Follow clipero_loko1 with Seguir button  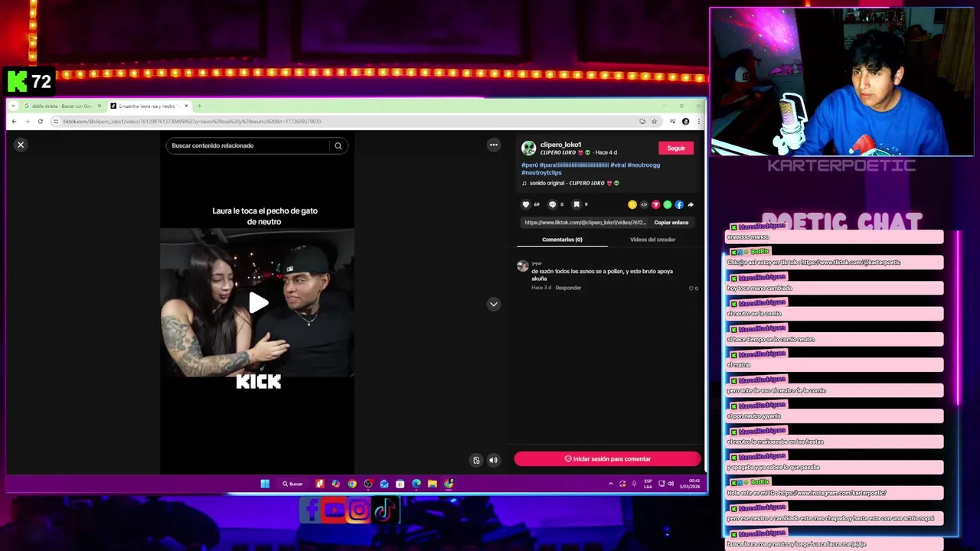click(676, 148)
